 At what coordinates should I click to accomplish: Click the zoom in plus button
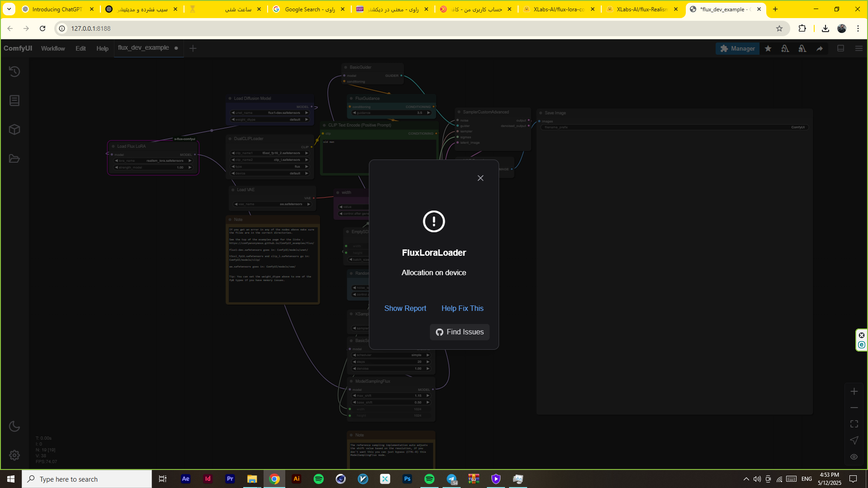854,391
